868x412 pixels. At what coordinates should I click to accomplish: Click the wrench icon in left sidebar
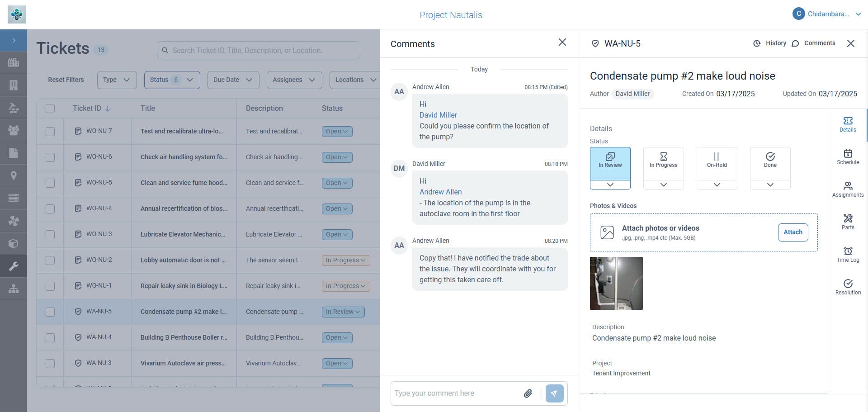(x=14, y=266)
